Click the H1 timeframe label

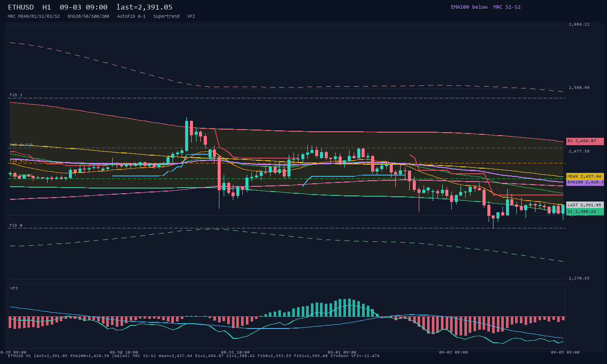pos(47,7)
